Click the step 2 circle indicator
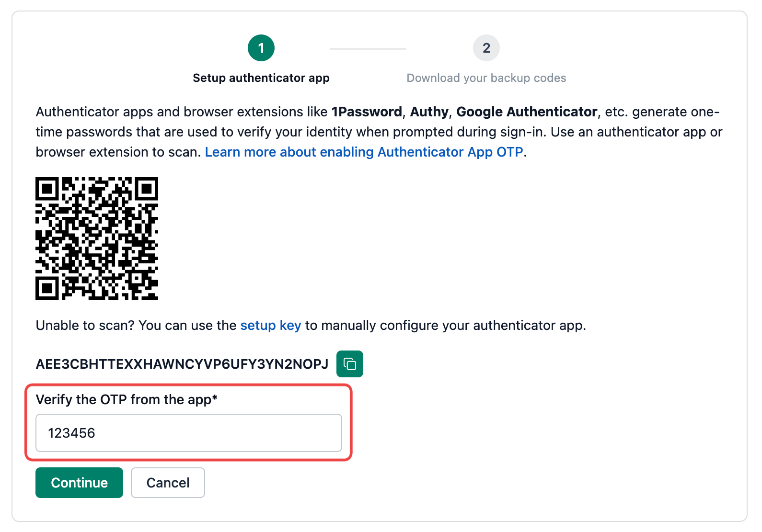 (x=486, y=48)
